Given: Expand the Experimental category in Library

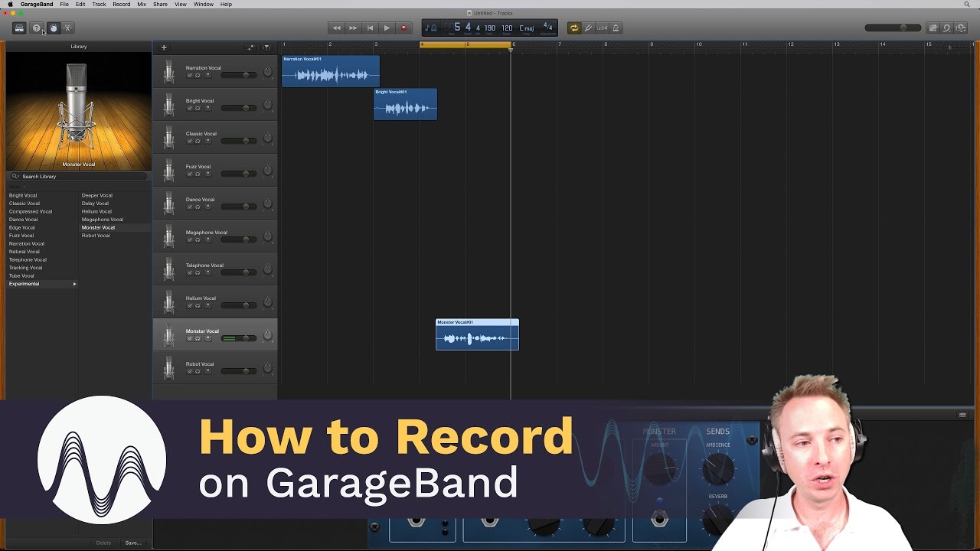Looking at the screenshot, I should pos(42,284).
